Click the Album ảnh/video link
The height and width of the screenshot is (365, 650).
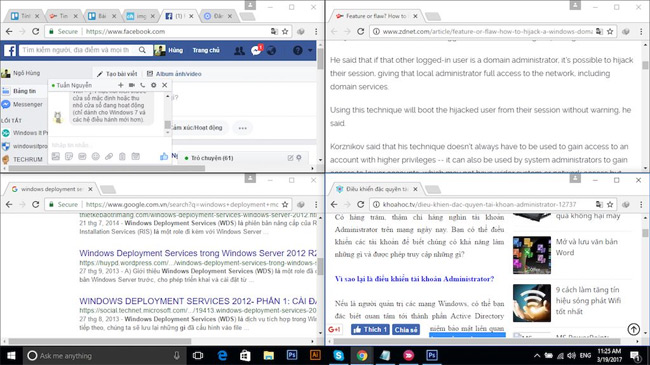(174, 74)
